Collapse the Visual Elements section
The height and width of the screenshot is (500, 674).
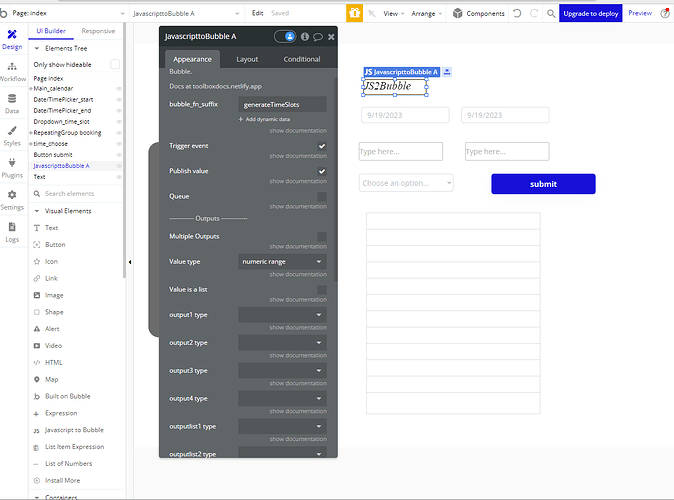pyautogui.click(x=37, y=211)
